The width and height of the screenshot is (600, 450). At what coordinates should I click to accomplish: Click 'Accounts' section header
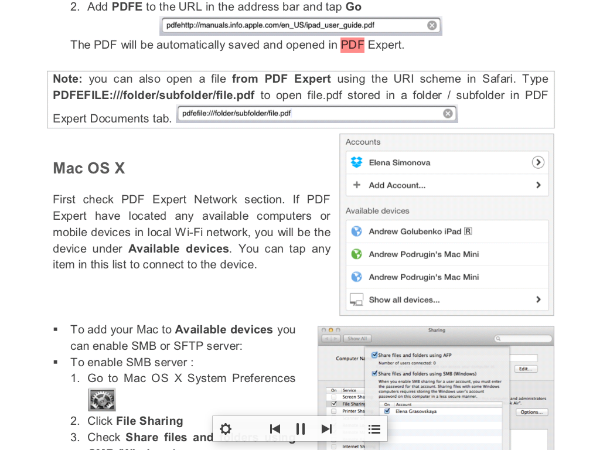[x=363, y=142]
